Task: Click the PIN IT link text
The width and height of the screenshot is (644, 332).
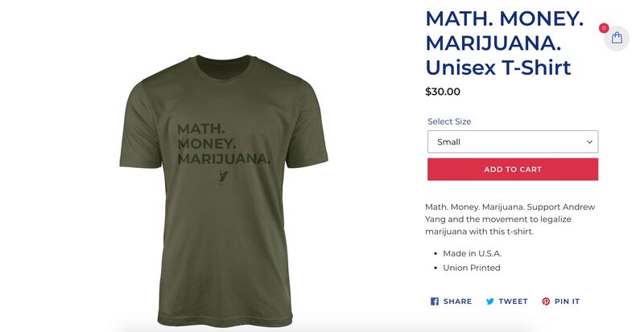Action: coord(568,301)
